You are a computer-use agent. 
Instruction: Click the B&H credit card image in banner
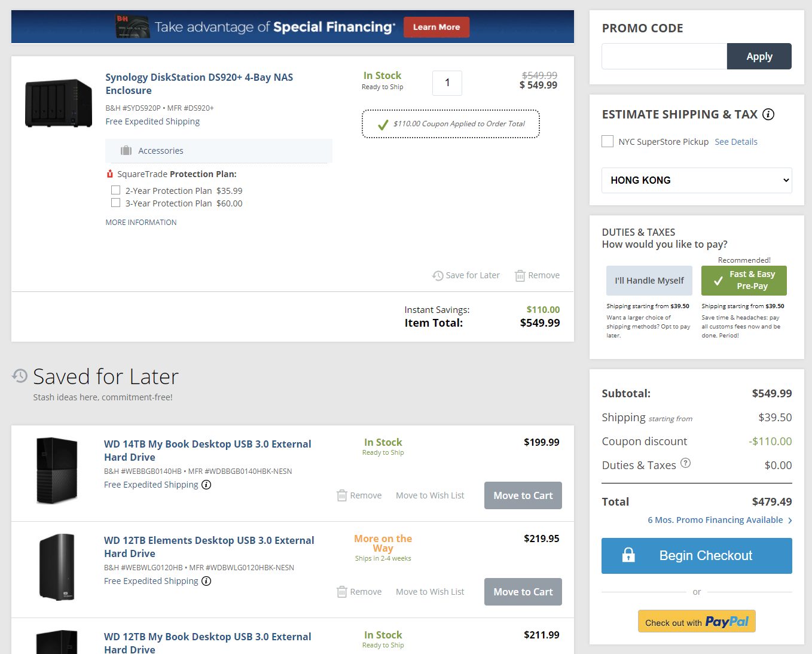[132, 27]
